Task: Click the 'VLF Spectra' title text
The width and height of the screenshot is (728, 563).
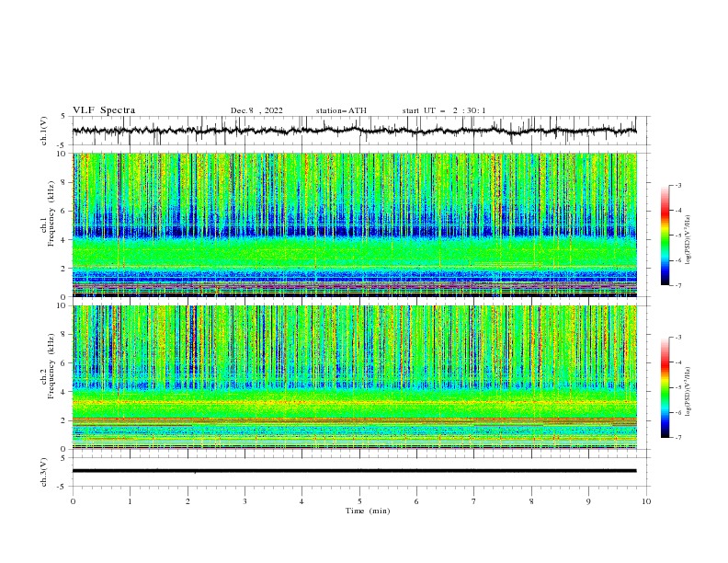Action: (104, 110)
